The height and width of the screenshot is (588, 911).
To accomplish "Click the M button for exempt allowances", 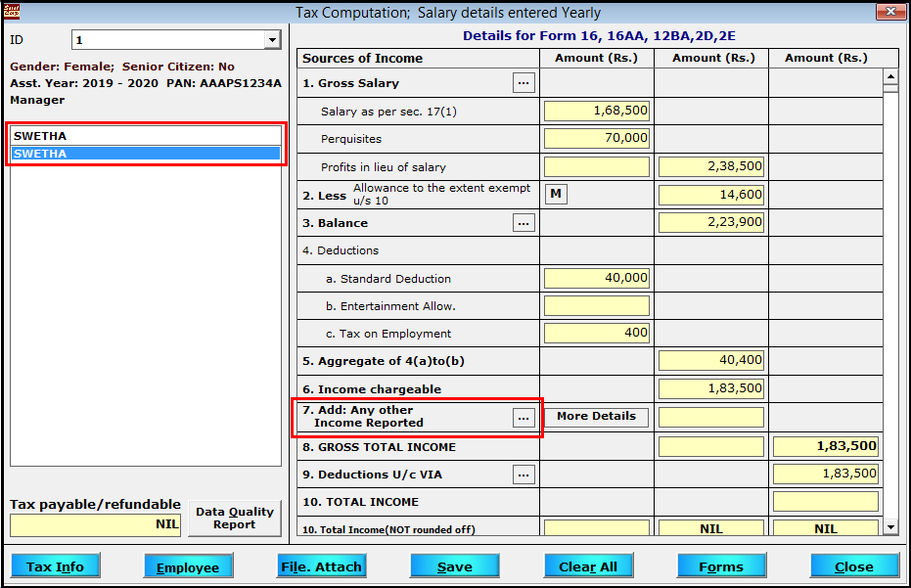I will (556, 194).
